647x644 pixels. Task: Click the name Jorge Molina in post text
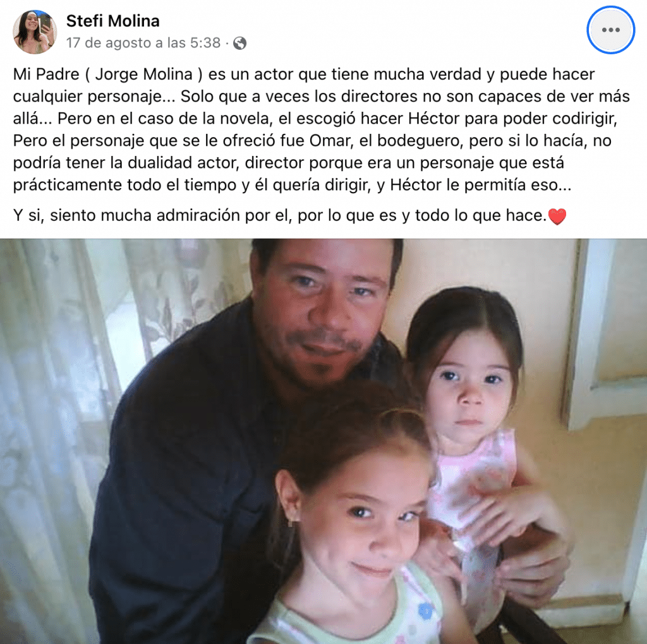(143, 75)
